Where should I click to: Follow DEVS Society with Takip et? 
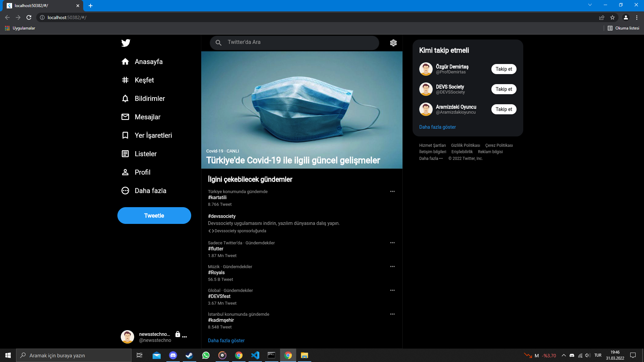[504, 89]
